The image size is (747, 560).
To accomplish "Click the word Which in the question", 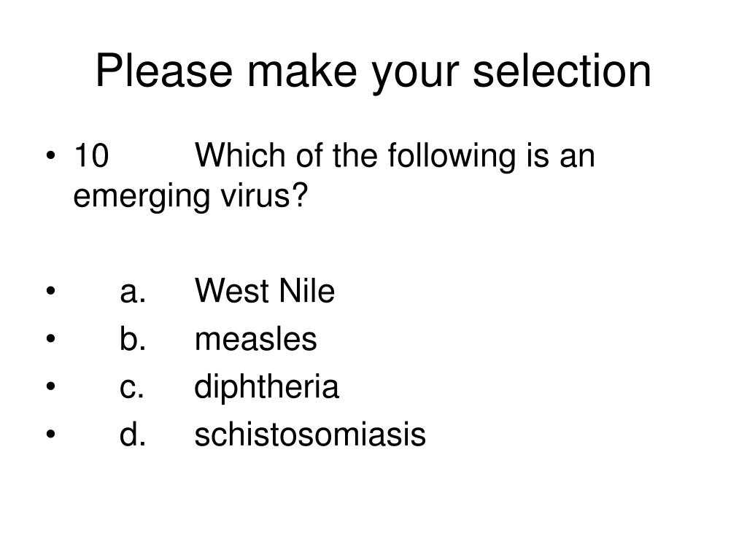I will point(239,155).
